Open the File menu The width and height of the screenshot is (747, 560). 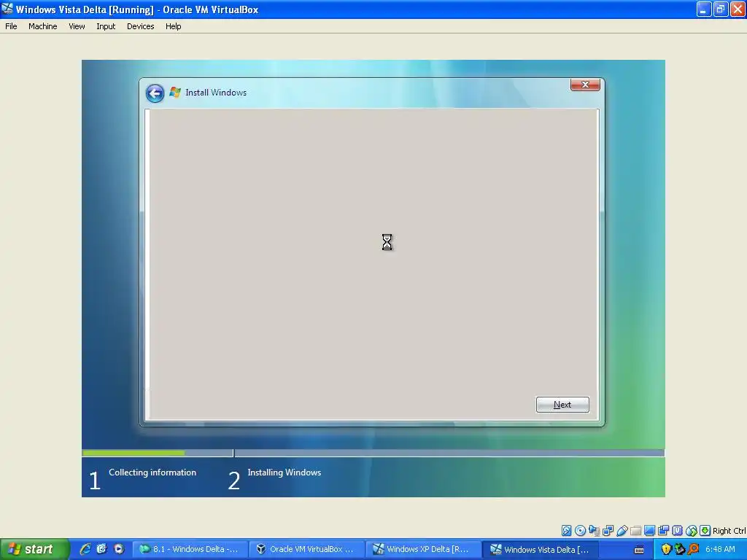coord(11,26)
